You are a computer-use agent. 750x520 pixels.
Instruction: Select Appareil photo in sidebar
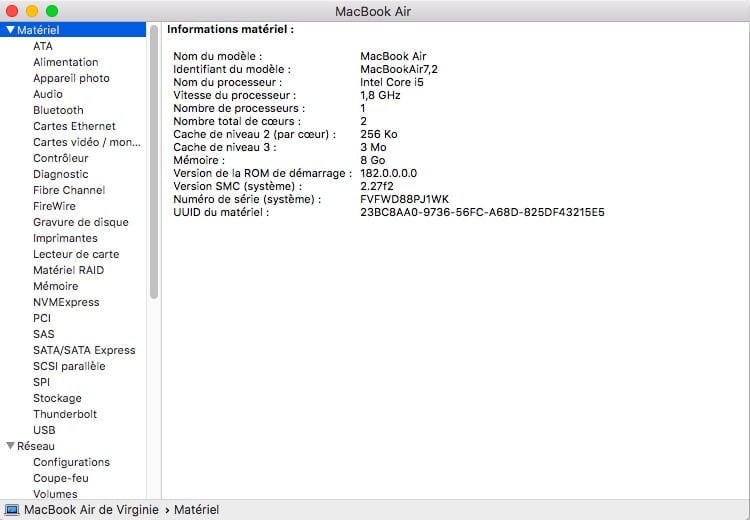(x=71, y=78)
